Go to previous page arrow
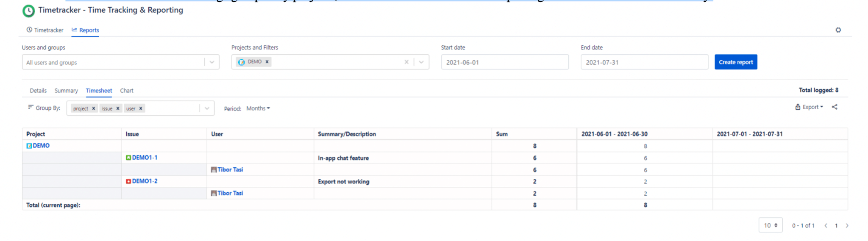 tap(826, 226)
